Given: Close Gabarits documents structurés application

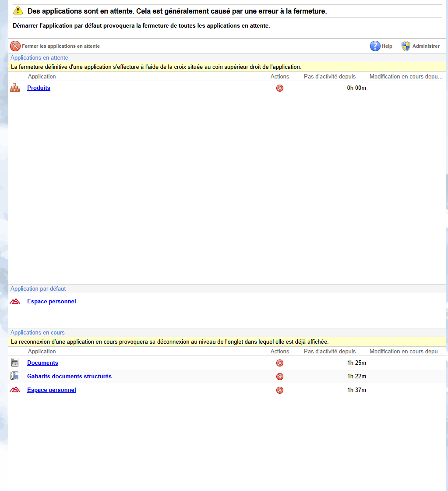Looking at the screenshot, I should [x=280, y=377].
